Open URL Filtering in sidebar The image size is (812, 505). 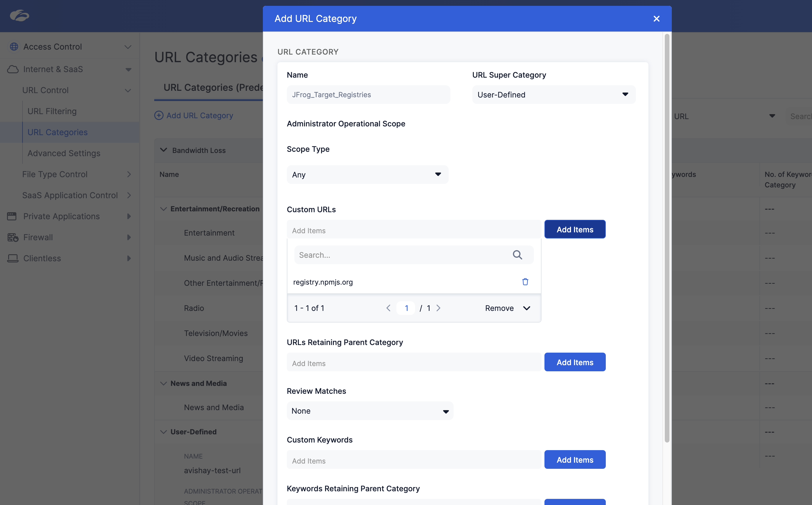(x=52, y=111)
